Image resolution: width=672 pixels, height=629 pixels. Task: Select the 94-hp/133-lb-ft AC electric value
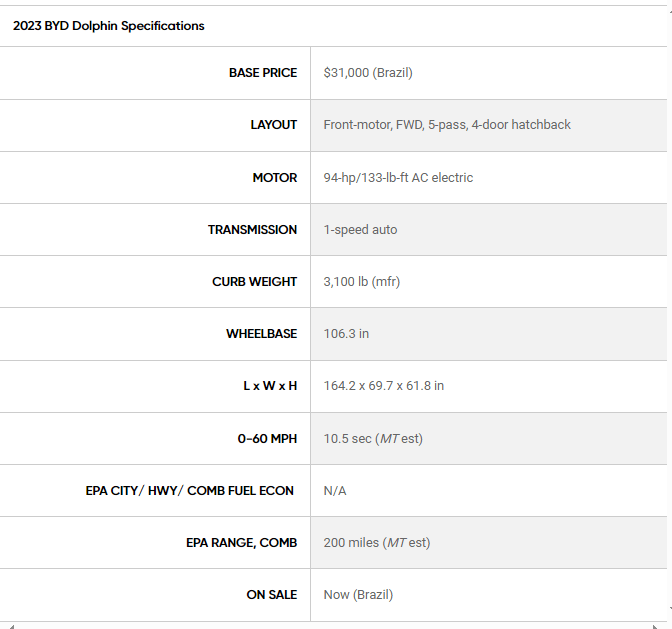point(398,178)
